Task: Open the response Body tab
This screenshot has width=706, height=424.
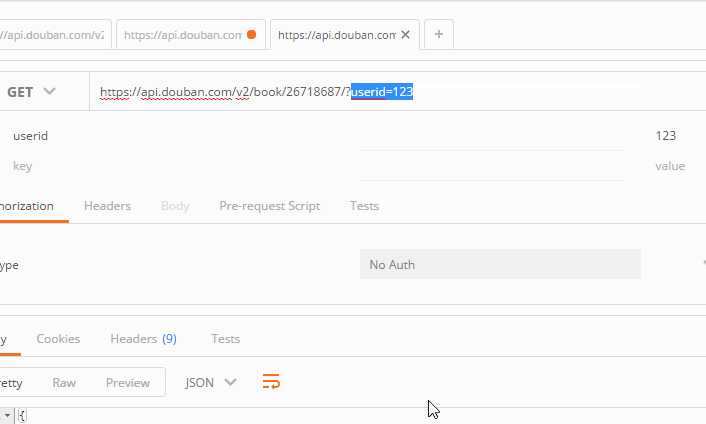Action: coord(4,339)
